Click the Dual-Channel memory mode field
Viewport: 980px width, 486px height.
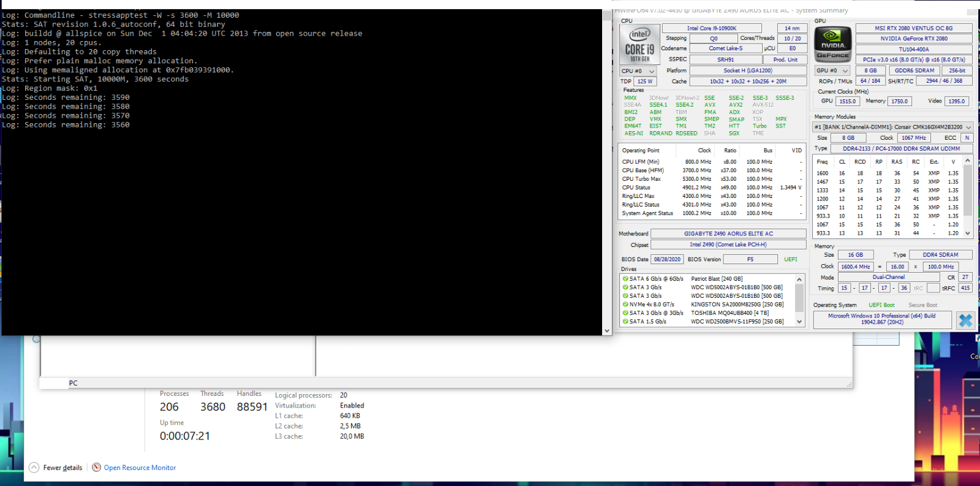click(x=888, y=277)
